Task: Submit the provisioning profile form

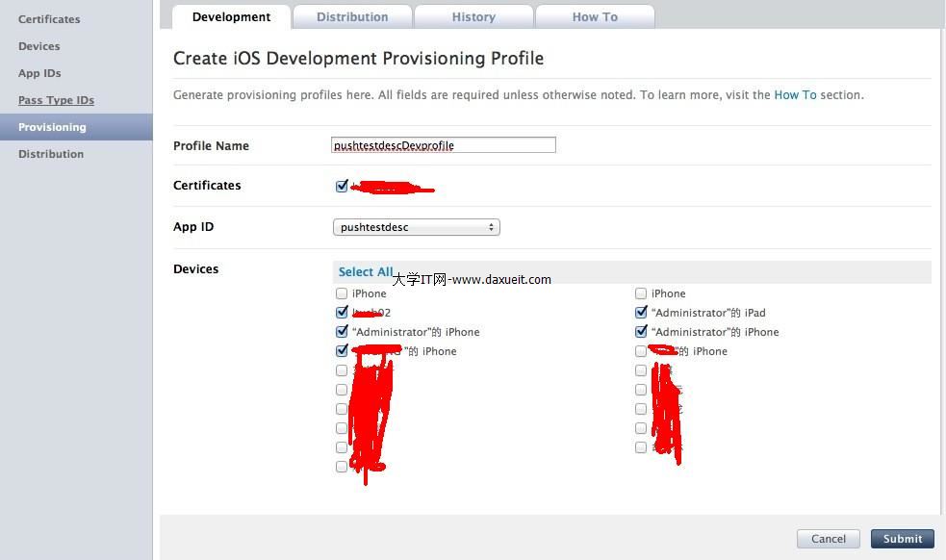Action: pyautogui.click(x=902, y=539)
